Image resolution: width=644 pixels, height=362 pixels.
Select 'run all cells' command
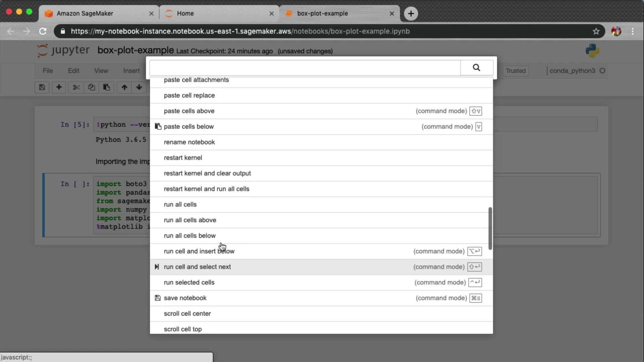(180, 204)
